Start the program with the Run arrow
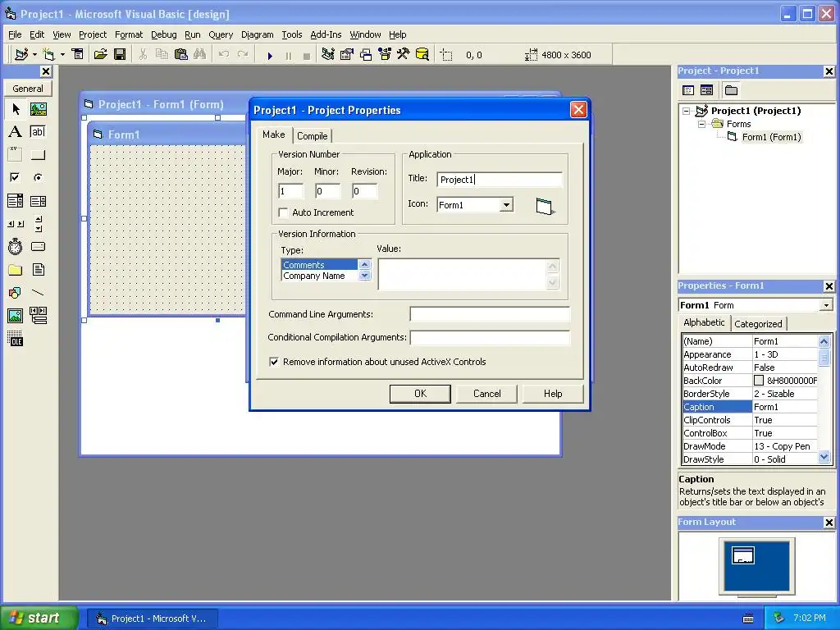 tap(270, 55)
